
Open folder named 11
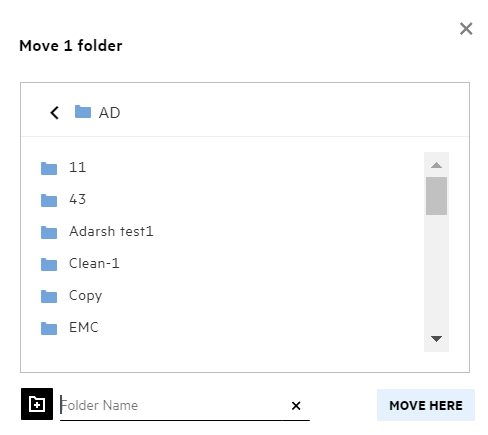[77, 167]
